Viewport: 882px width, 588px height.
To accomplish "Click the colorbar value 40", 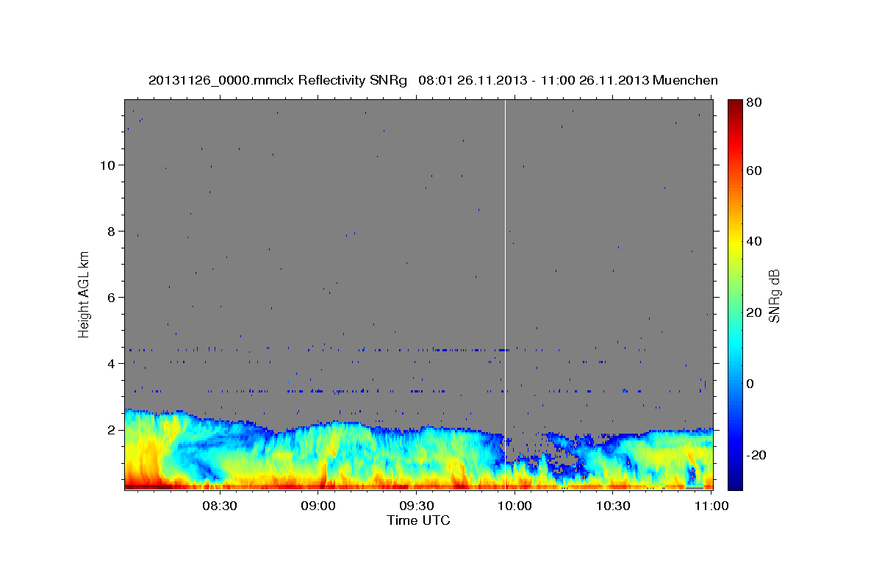I will (754, 241).
